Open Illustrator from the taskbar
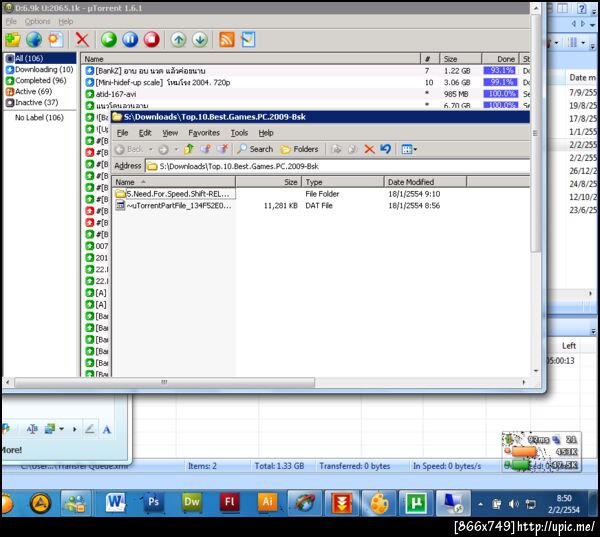This screenshot has height=537, width=600. (x=267, y=502)
